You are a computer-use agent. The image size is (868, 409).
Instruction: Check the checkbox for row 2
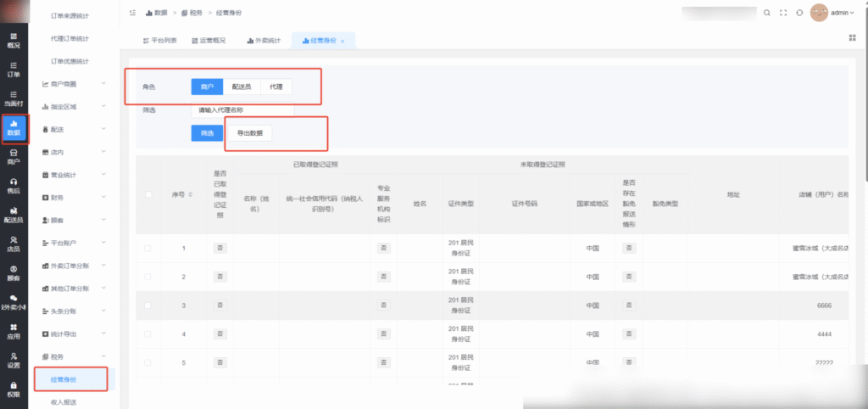pos(147,277)
